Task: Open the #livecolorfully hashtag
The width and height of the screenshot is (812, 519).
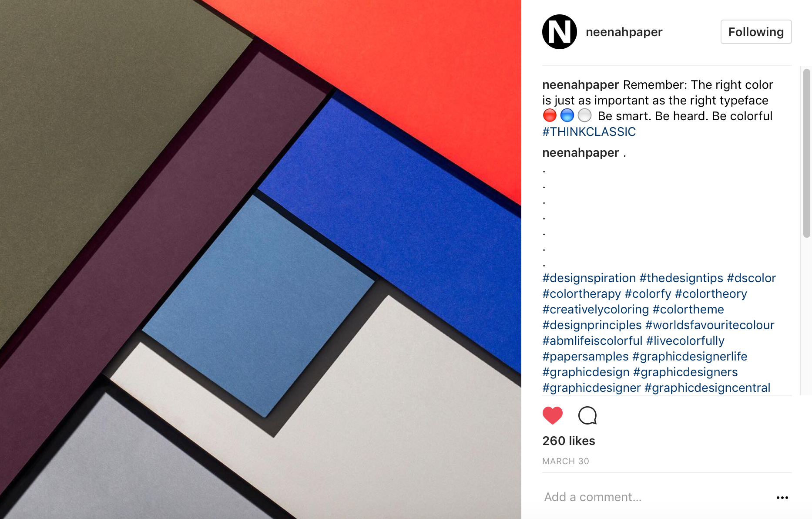Action: [x=685, y=340]
